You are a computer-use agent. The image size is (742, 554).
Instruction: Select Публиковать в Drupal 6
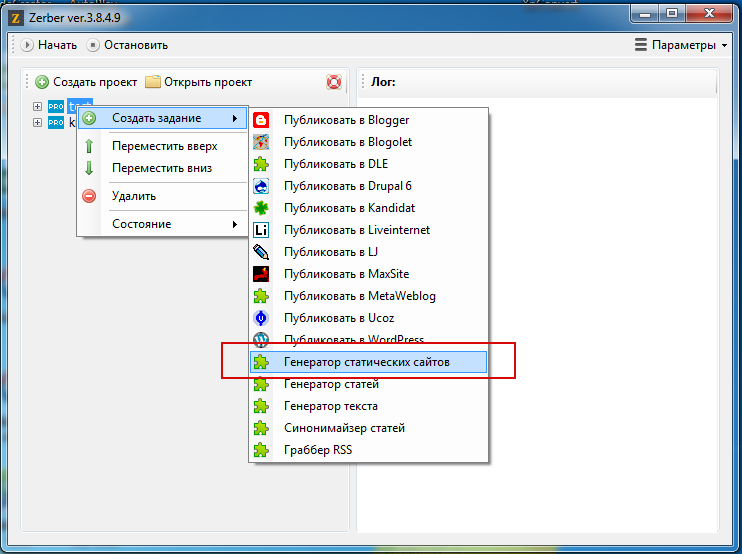coord(369,186)
